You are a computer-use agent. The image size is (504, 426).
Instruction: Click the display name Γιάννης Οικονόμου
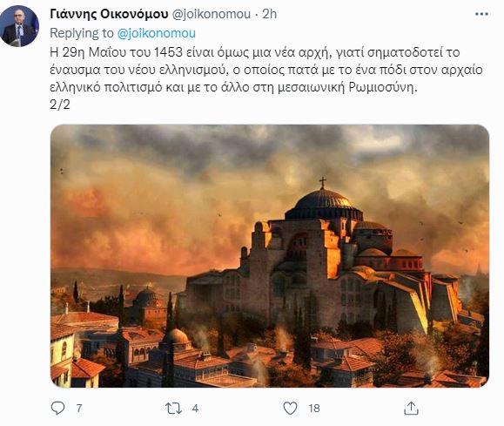109,14
